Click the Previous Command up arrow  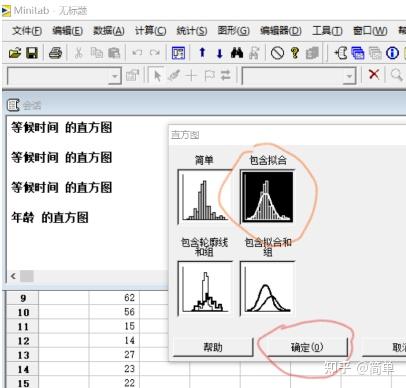[x=202, y=53]
